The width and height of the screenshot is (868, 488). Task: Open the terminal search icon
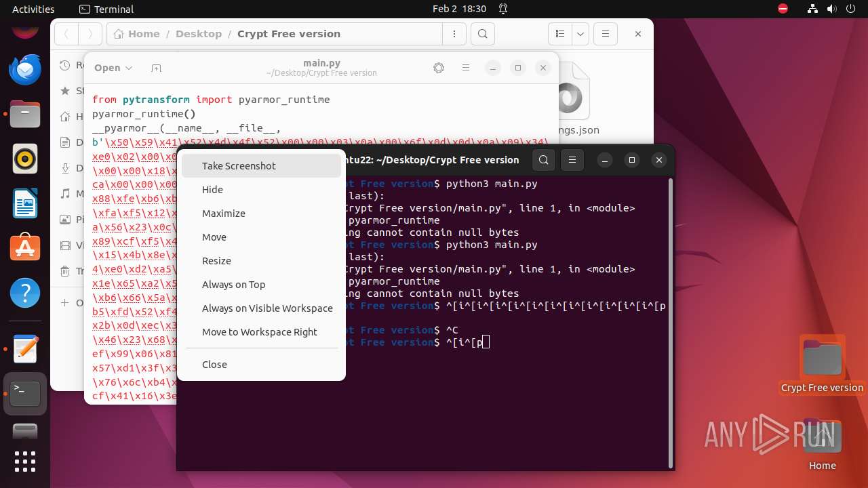point(544,160)
